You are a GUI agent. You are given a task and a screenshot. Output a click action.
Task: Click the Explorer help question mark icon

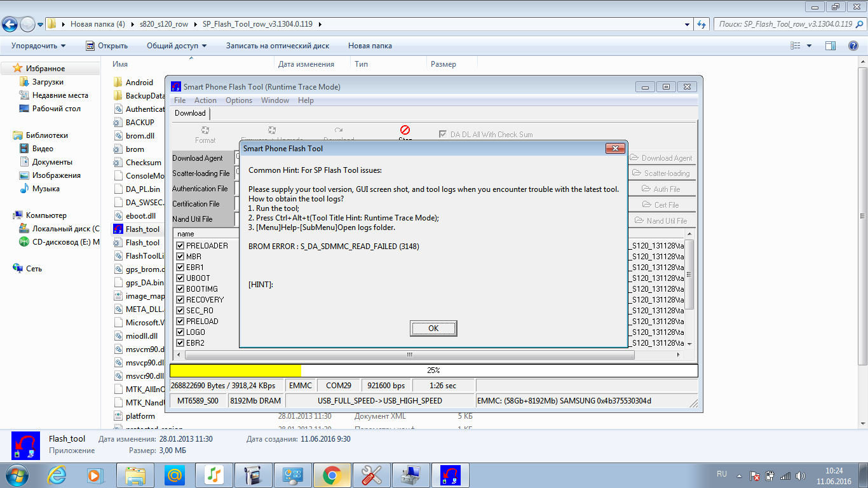(x=854, y=46)
